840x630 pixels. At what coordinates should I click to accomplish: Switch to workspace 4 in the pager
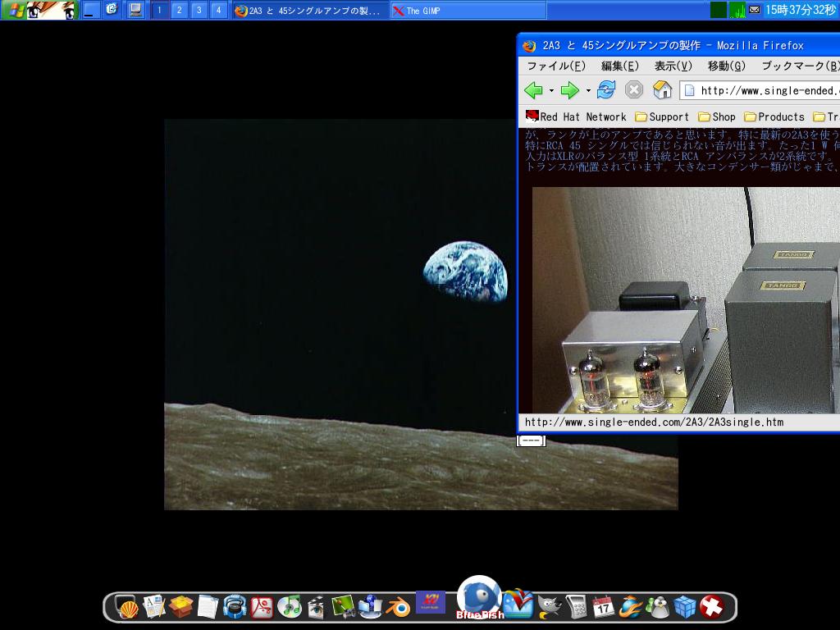click(x=217, y=11)
